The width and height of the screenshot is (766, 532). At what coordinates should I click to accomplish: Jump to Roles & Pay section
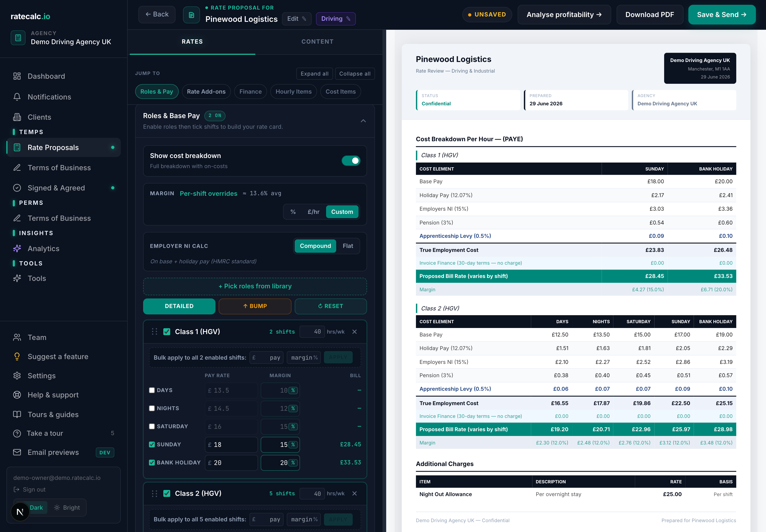[x=157, y=92]
